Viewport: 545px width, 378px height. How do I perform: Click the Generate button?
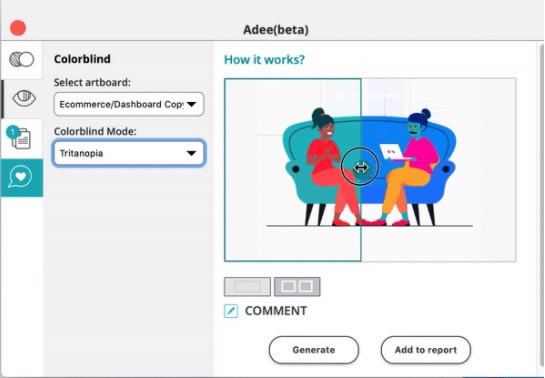pyautogui.click(x=314, y=350)
